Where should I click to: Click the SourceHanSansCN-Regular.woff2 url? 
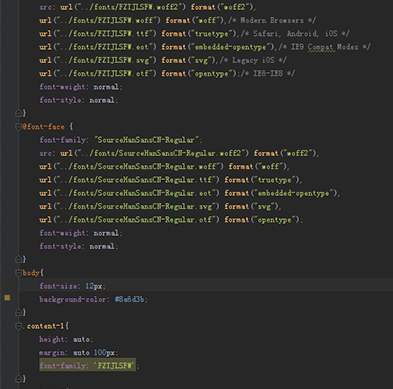(154, 153)
